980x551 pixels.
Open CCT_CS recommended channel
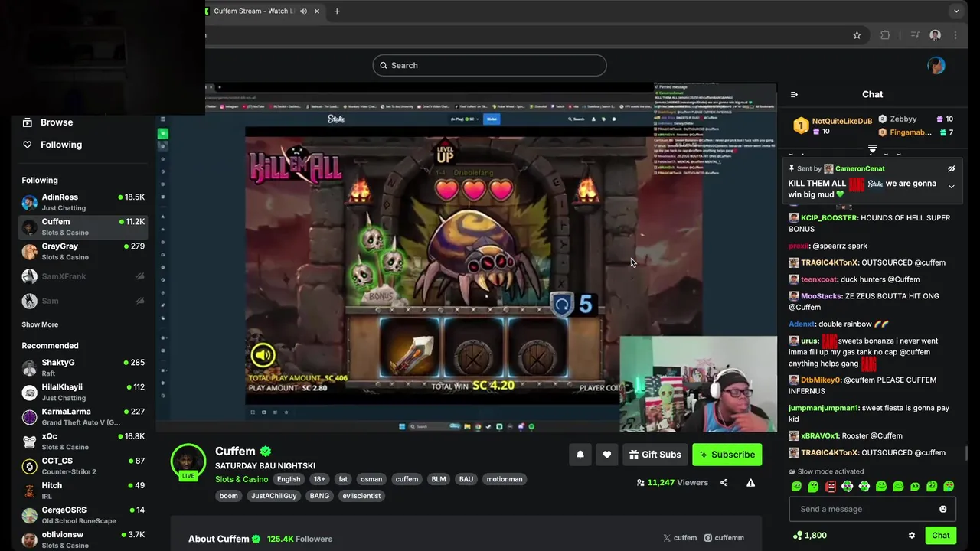pyautogui.click(x=83, y=465)
